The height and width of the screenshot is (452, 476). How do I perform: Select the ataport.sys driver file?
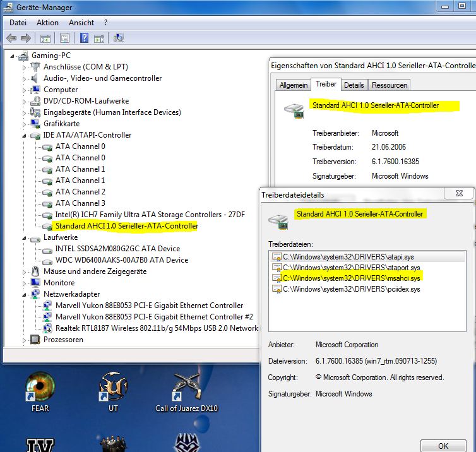click(367, 268)
